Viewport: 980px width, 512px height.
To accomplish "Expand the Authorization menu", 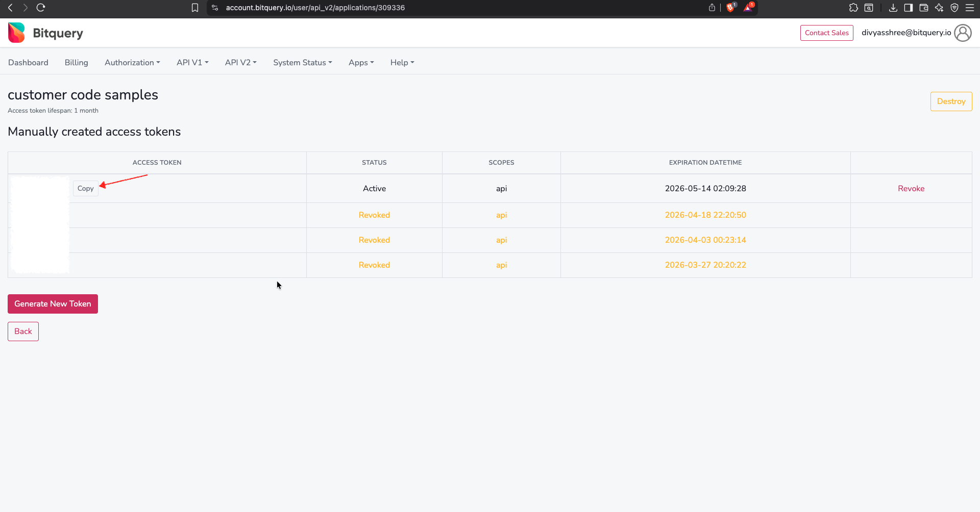I will coord(132,62).
